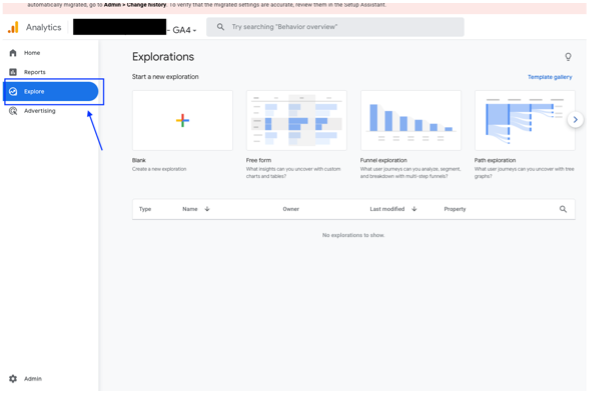Open the Reports icon in sidebar
The width and height of the screenshot is (589, 394).
(13, 72)
